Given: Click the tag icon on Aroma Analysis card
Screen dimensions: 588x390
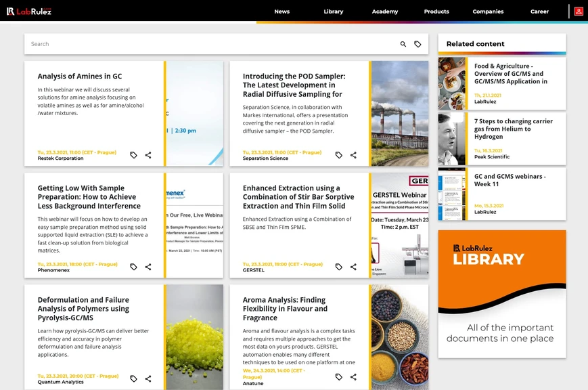Looking at the screenshot, I should [338, 377].
